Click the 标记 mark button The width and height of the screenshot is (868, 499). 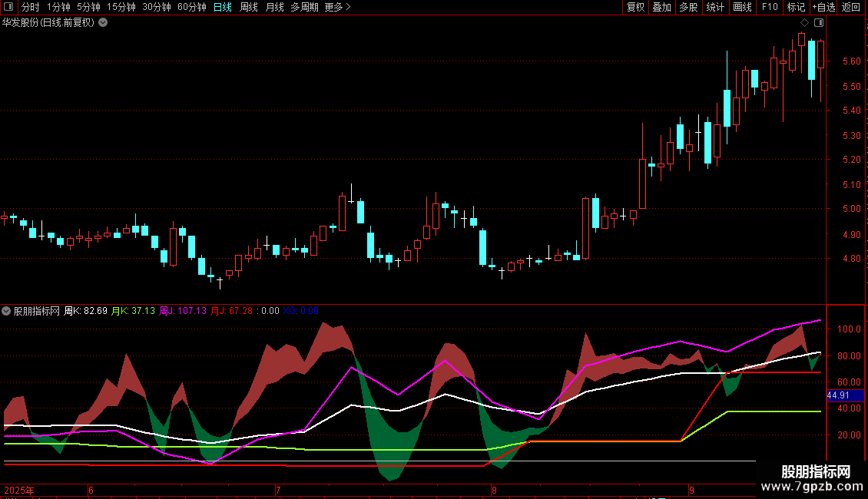796,8
